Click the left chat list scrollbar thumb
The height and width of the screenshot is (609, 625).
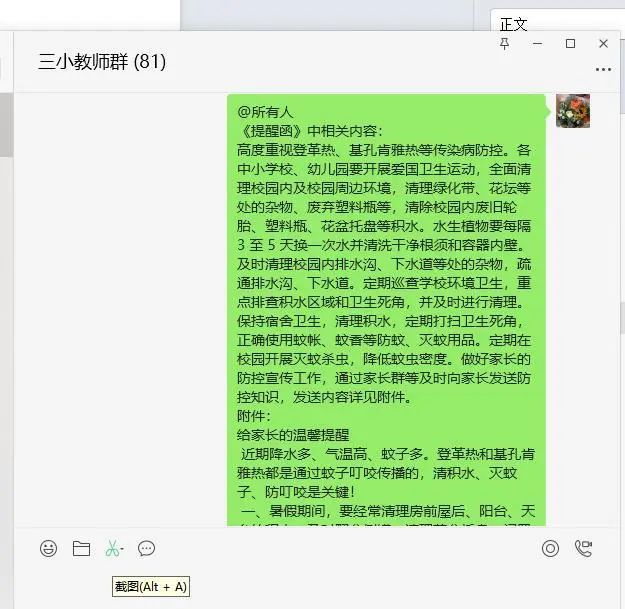click(6, 124)
